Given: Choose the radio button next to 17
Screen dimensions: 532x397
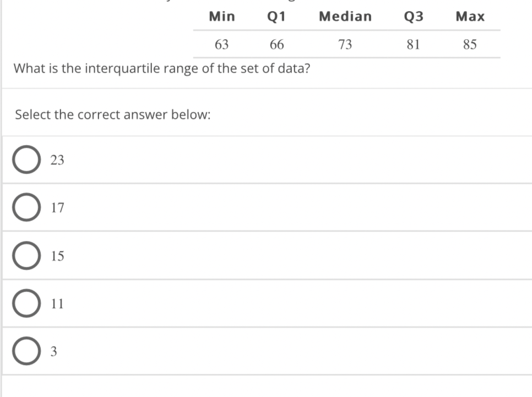Looking at the screenshot, I should (x=26, y=207).
